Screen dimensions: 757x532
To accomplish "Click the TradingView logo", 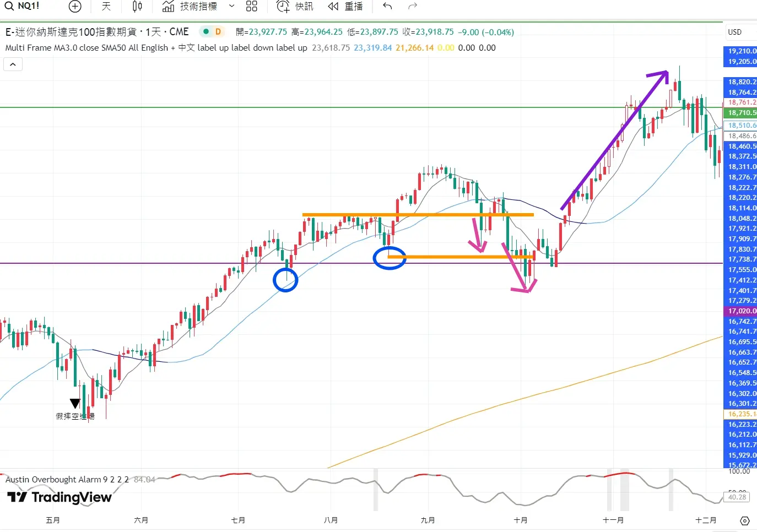I will tap(60, 497).
